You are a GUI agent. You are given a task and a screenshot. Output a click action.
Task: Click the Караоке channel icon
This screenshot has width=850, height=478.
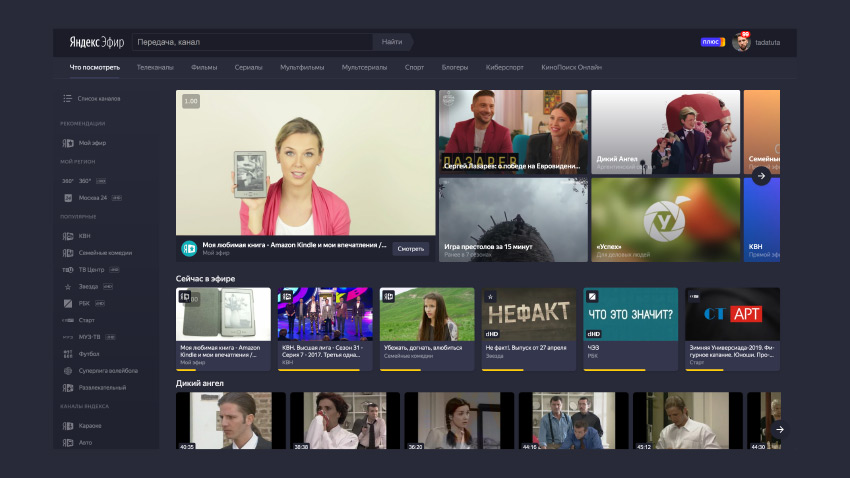click(x=68, y=426)
